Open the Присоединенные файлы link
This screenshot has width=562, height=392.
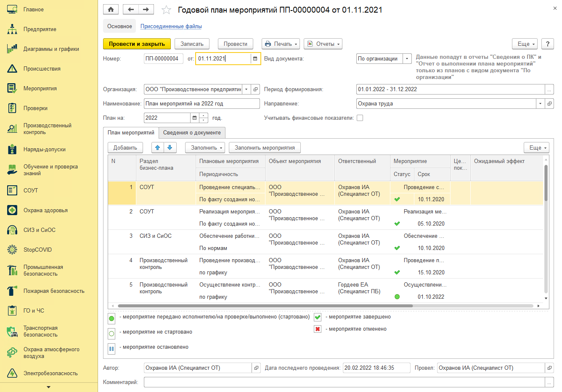tap(171, 26)
